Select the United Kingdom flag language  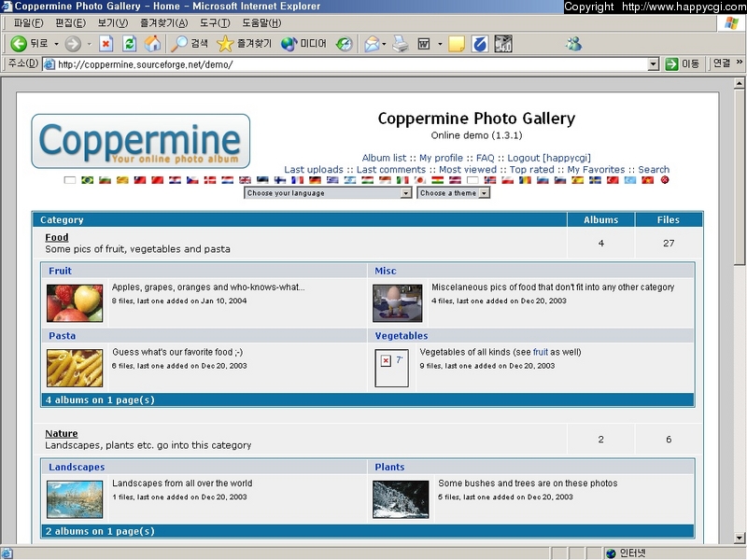tap(245, 180)
